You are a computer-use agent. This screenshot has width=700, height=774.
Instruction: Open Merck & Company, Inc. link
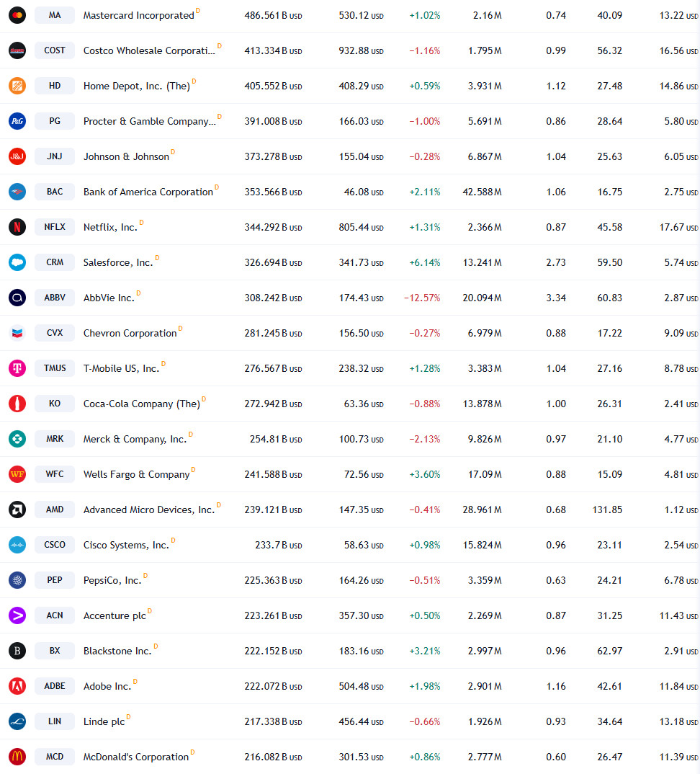click(x=135, y=440)
